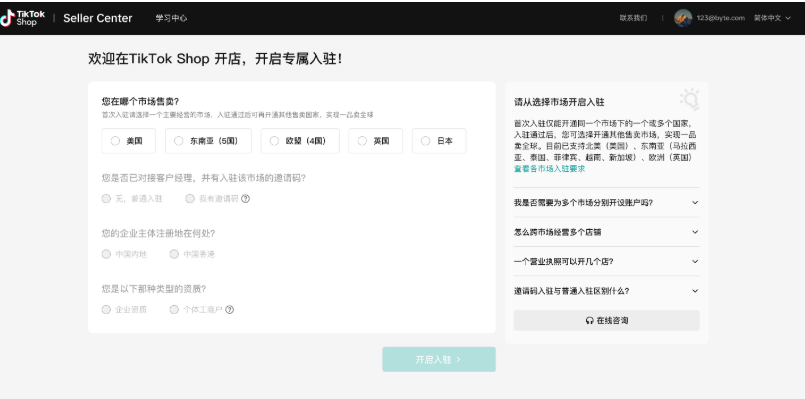The width and height of the screenshot is (805, 399).
Task: Select 东南亚（5国） market option
Action: [x=208, y=141]
